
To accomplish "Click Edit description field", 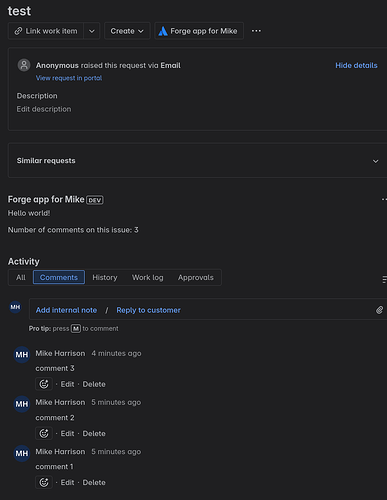I will 44,109.
